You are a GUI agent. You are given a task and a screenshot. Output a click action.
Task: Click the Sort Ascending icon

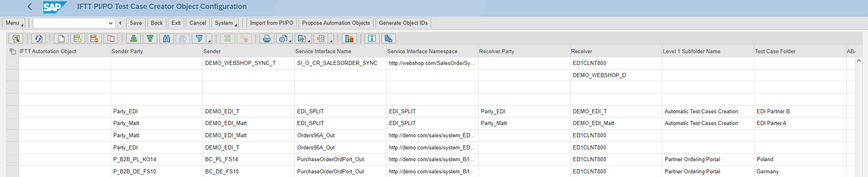pos(133,39)
